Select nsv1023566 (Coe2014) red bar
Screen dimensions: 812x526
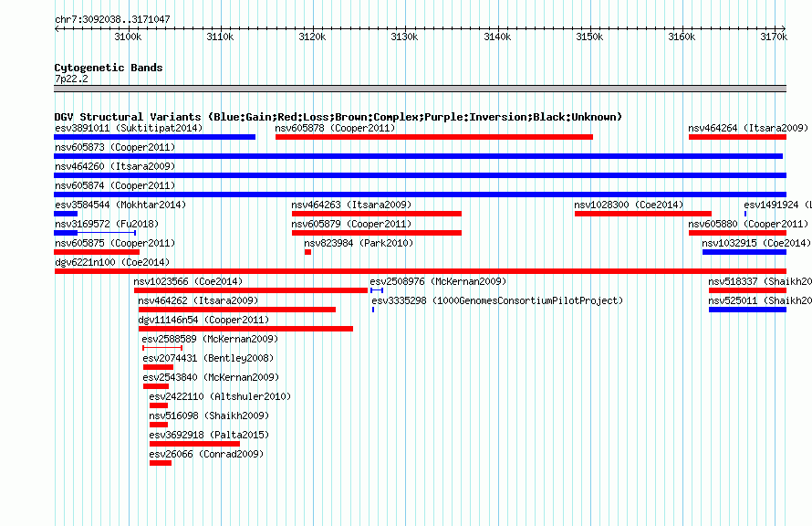[251, 290]
